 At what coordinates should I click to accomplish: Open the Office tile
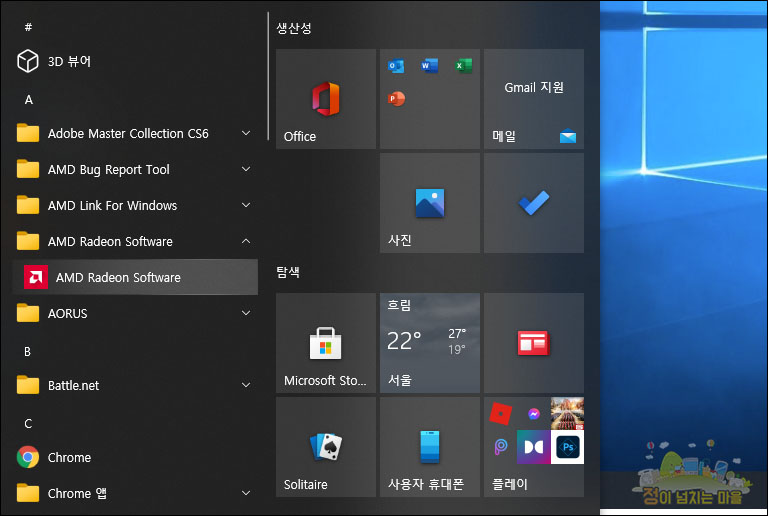pos(326,99)
